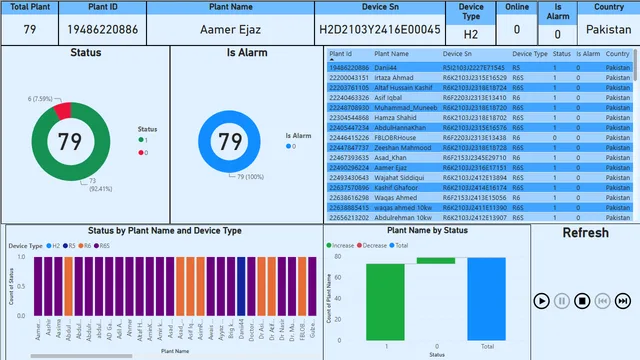The height and width of the screenshot is (360, 640).
Task: Select the AbdulHannaKhan row
Action: (480, 128)
